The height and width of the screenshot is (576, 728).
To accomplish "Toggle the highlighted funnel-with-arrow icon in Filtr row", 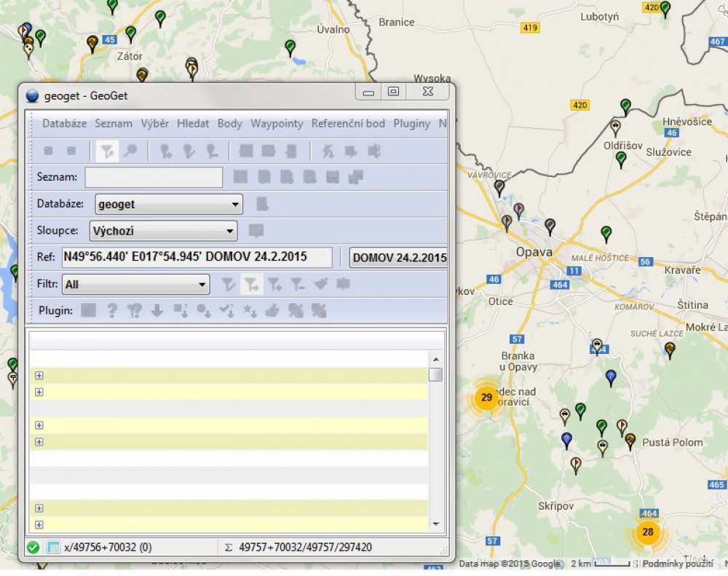I will click(x=252, y=284).
